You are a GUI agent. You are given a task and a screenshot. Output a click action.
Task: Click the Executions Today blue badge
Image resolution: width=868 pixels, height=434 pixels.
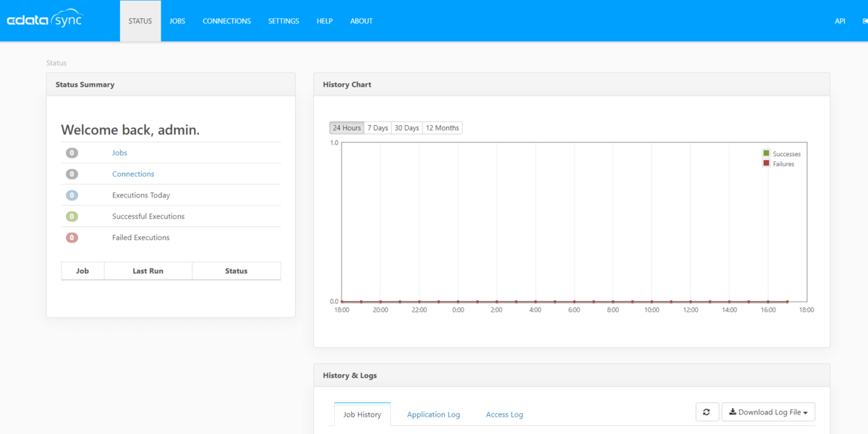click(72, 195)
